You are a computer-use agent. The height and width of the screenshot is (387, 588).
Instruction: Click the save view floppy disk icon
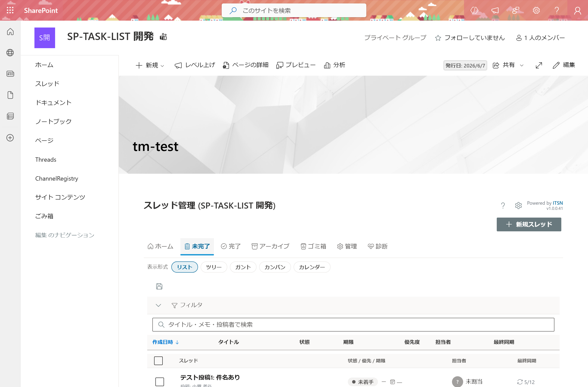(x=159, y=286)
